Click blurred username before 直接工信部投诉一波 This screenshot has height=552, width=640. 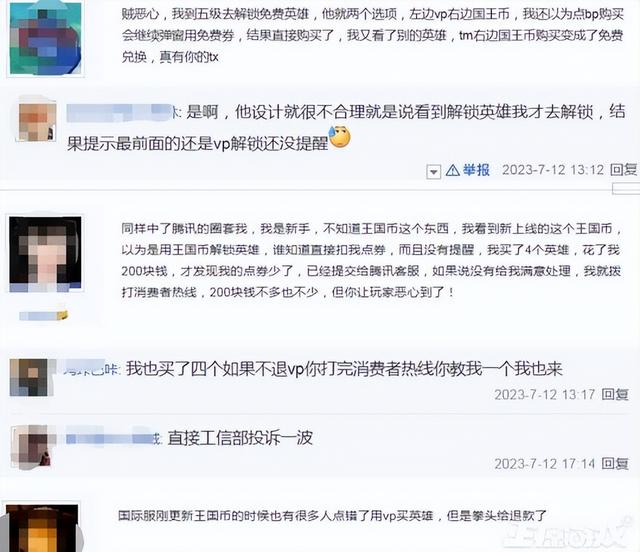click(x=114, y=438)
